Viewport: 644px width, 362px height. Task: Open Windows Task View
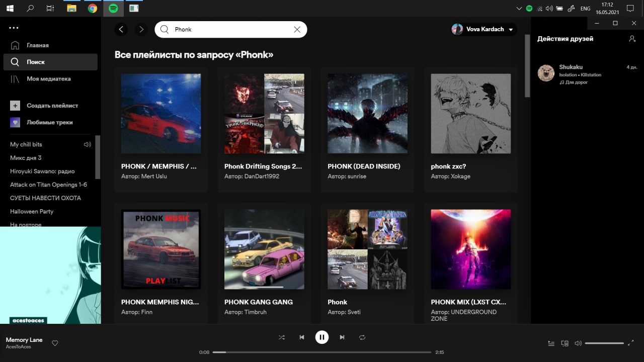[50, 8]
